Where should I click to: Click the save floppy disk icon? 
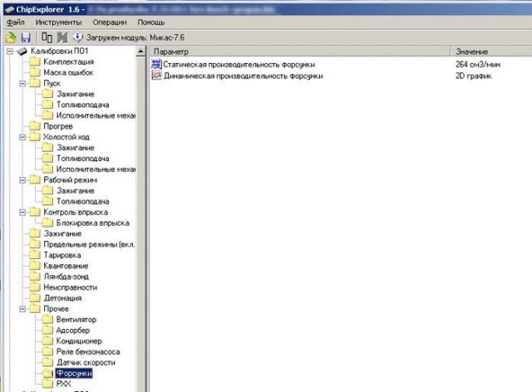tap(26, 38)
